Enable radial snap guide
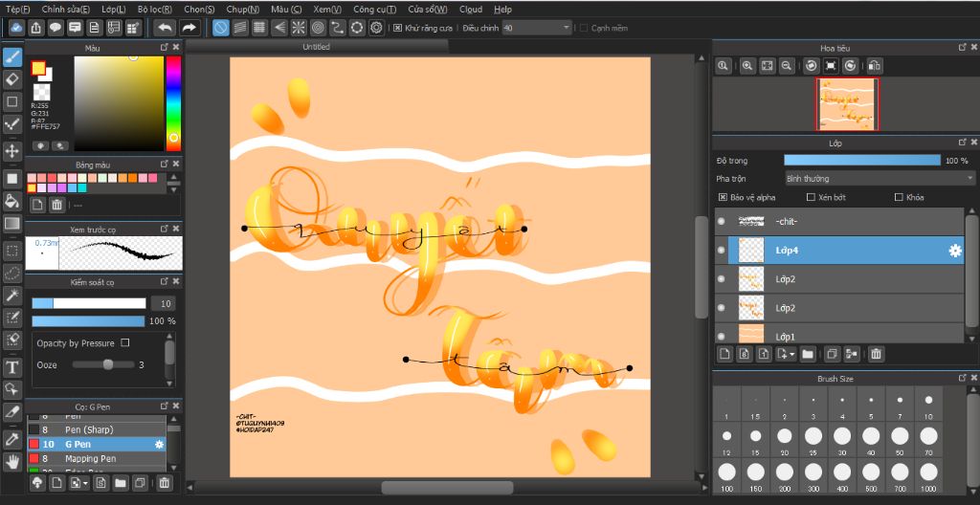 click(299, 28)
